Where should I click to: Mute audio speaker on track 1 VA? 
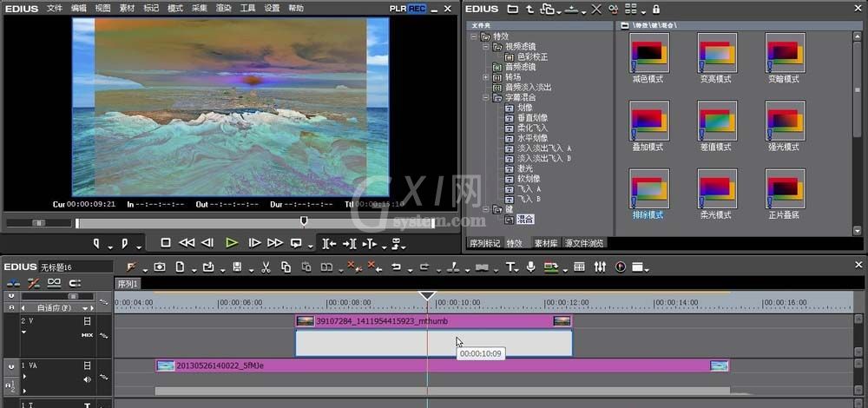click(x=87, y=379)
